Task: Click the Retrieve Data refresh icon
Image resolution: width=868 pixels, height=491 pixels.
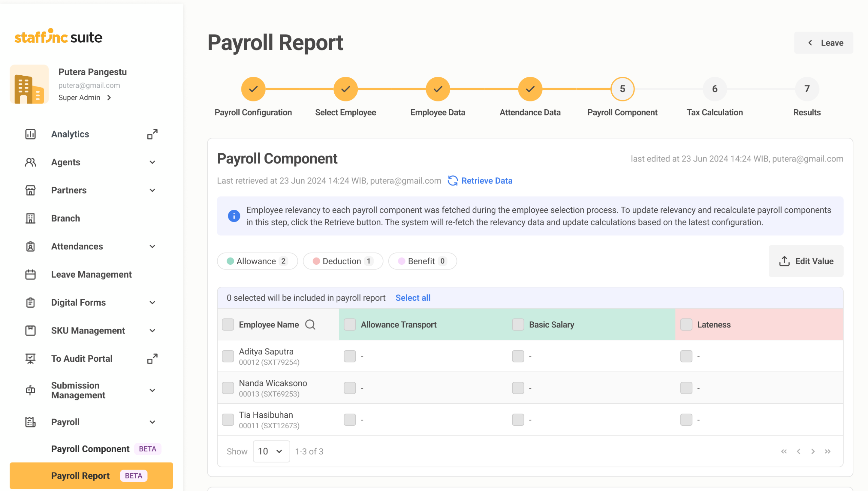Action: 453,181
